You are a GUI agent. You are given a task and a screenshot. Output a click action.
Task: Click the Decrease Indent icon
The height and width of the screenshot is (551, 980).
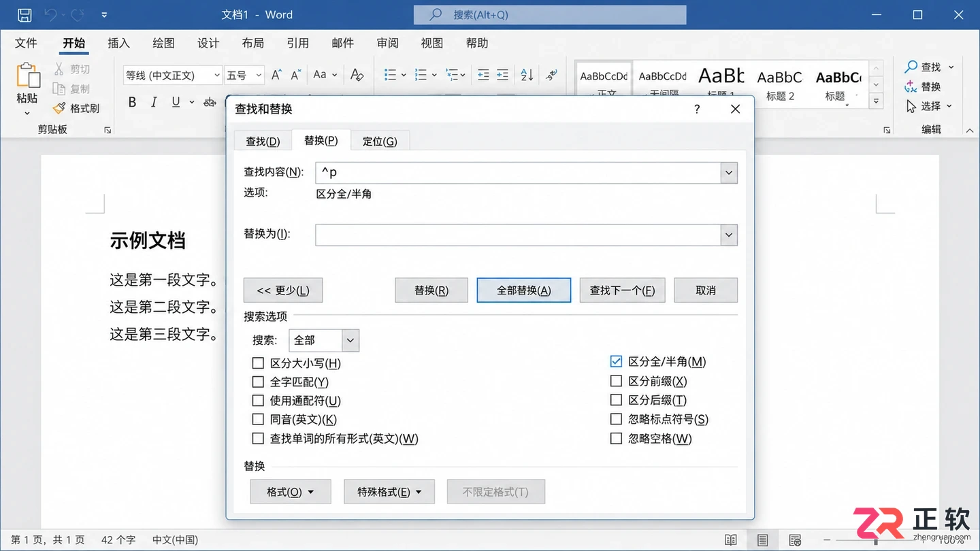click(483, 75)
